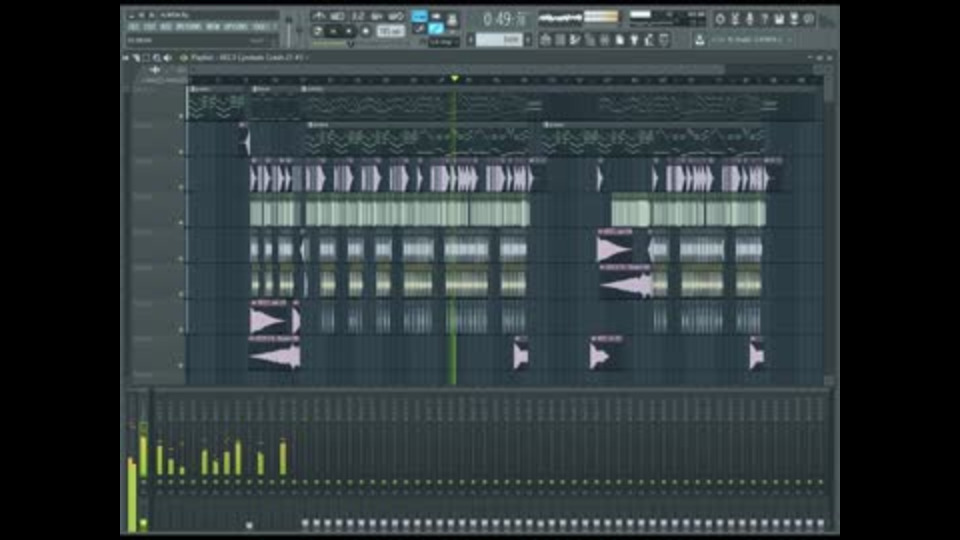This screenshot has height=540, width=960.
Task: Click the CPU and memory usage panel
Action: (666, 18)
